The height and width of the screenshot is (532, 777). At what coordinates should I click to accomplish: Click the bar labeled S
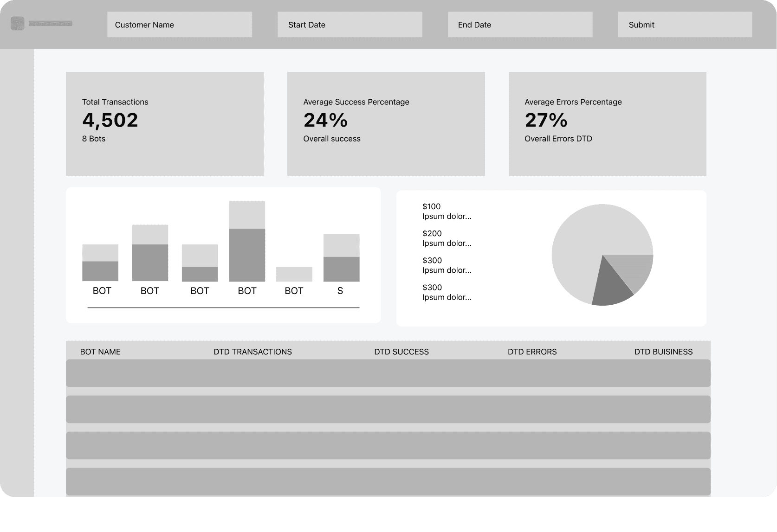point(342,257)
